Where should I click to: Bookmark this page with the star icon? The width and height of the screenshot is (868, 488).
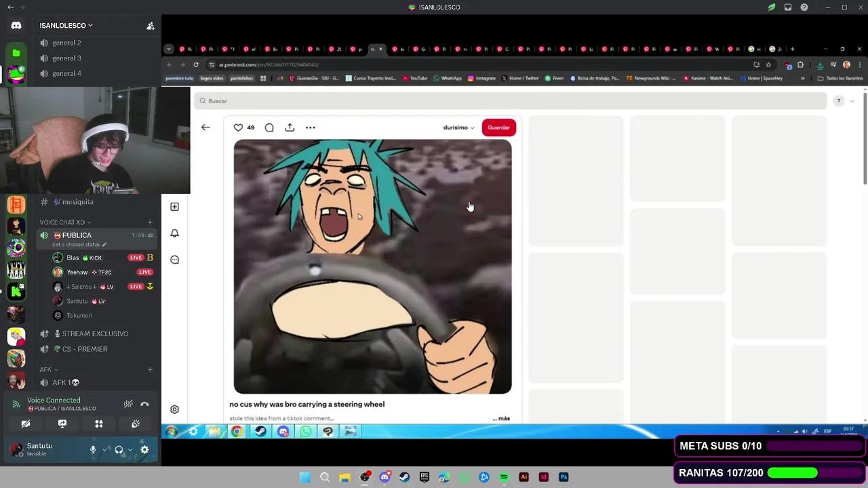(x=768, y=64)
